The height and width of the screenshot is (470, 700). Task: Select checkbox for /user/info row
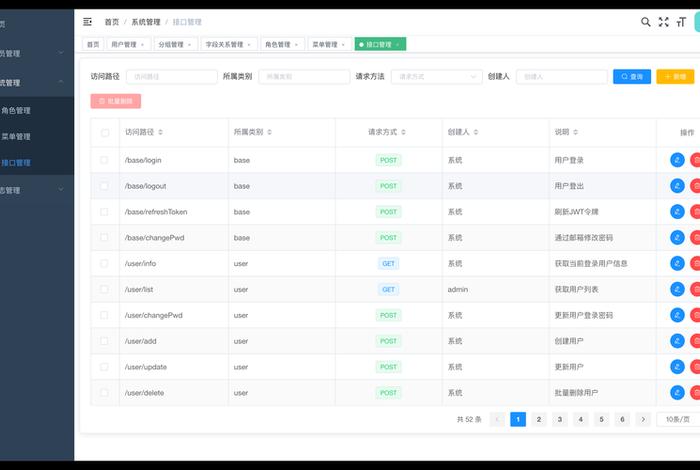105,263
